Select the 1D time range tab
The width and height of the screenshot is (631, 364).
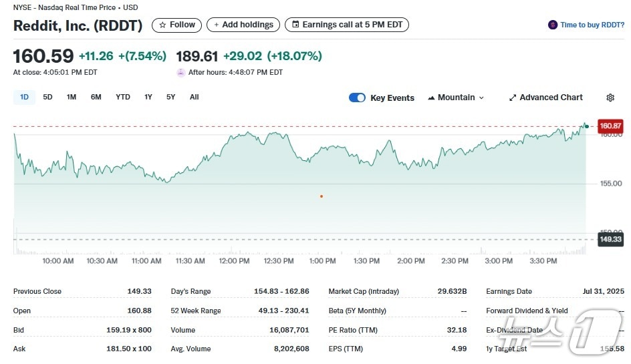[x=24, y=97]
